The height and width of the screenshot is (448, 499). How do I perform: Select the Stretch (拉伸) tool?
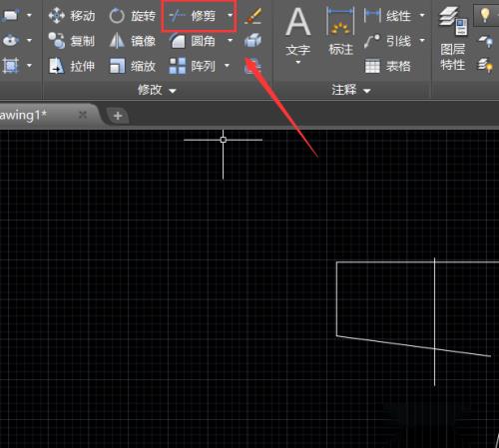(72, 66)
